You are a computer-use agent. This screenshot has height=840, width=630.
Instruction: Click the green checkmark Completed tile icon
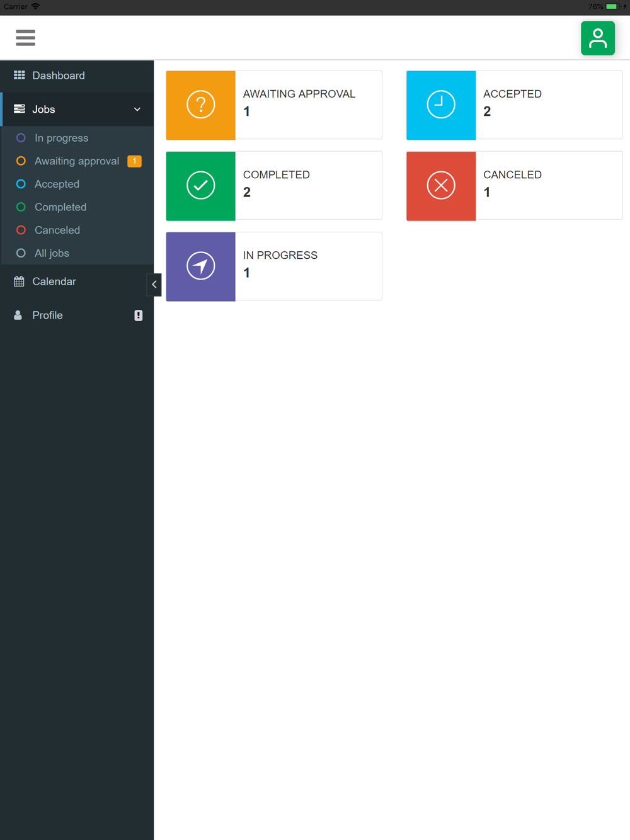point(201,186)
